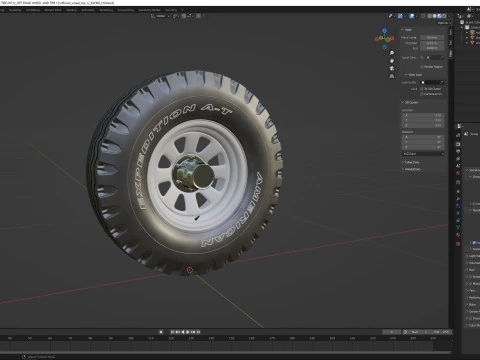The height and width of the screenshot is (360, 480).
Task: Open orange Object properties tab
Action: click(x=458, y=191)
